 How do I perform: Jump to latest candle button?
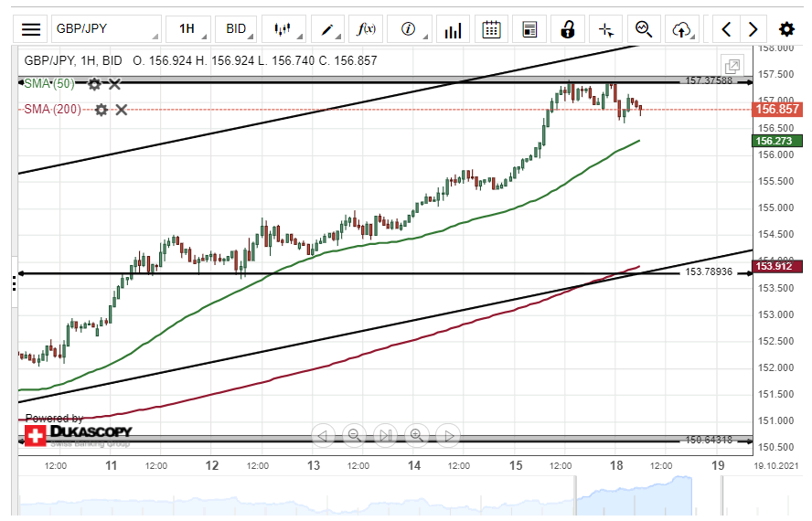(x=386, y=436)
